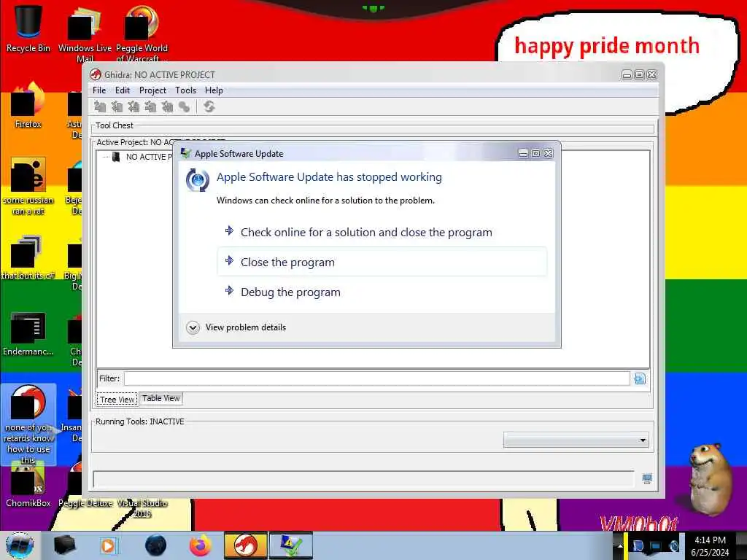Open Firefox from the taskbar
747x560 pixels.
[x=201, y=545]
